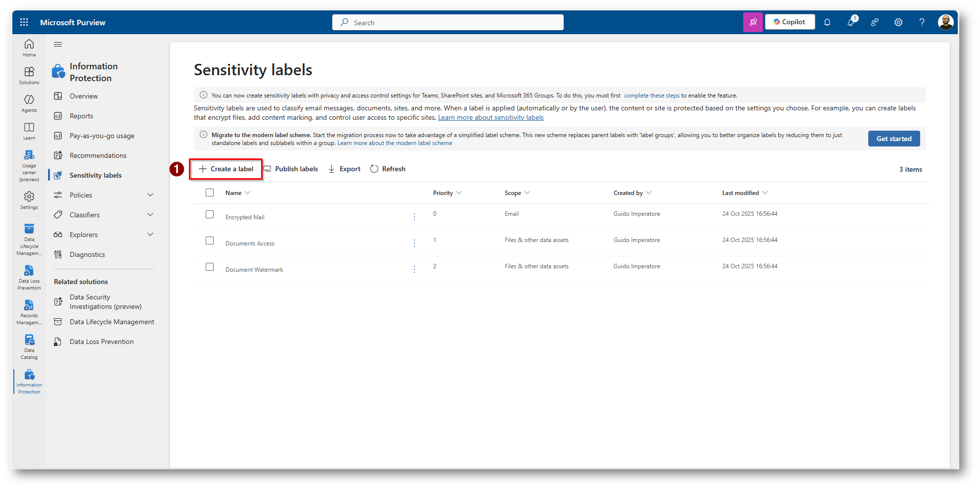Open Learn in the left rail

[29, 131]
